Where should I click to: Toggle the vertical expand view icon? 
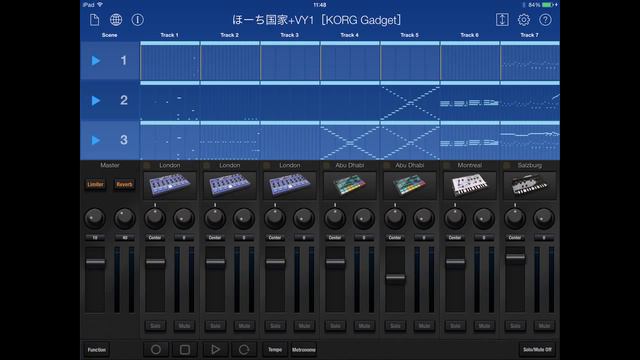(x=502, y=20)
